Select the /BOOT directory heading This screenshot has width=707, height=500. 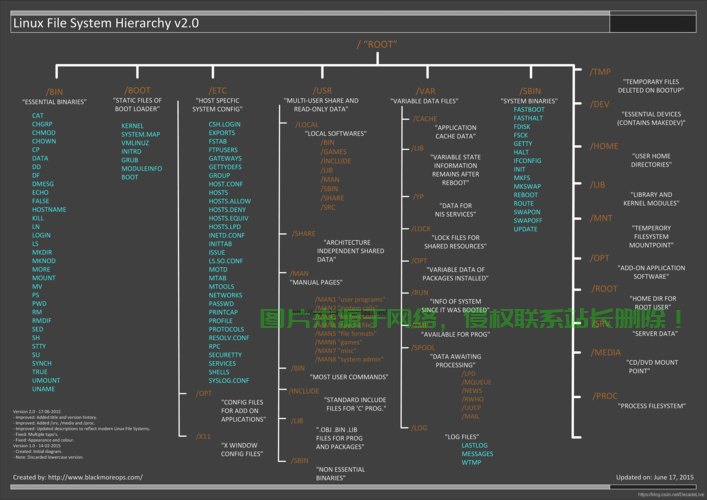137,90
